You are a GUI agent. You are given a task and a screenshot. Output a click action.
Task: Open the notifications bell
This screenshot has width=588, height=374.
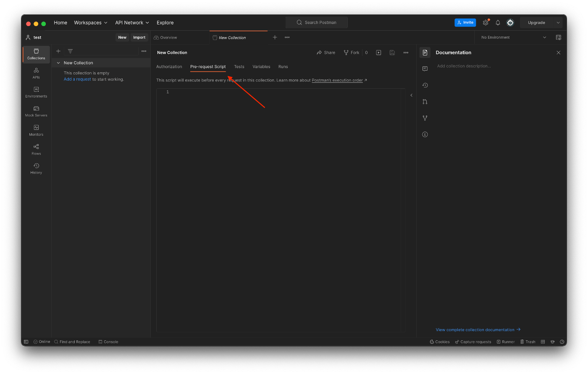click(498, 23)
